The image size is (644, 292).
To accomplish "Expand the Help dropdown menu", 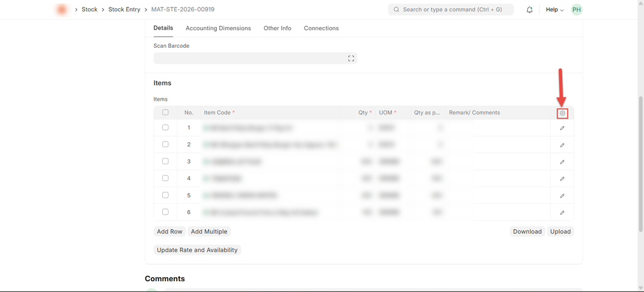I will (x=554, y=10).
